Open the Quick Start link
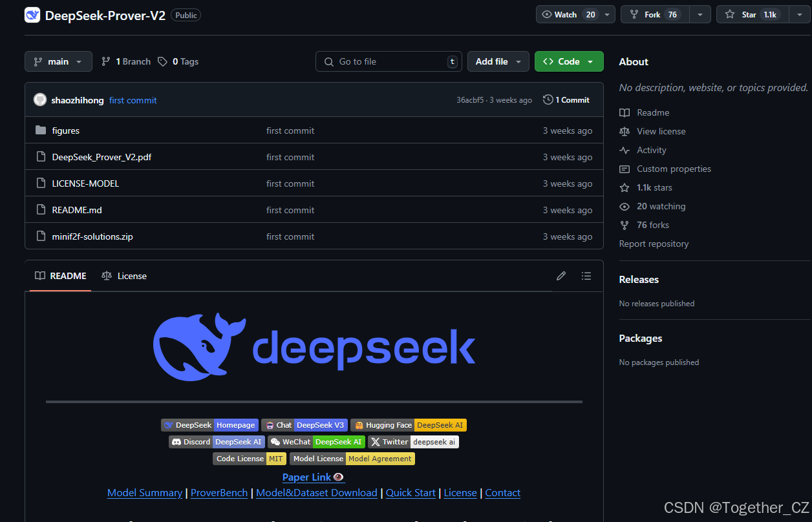Image resolution: width=812 pixels, height=522 pixels. [411, 492]
